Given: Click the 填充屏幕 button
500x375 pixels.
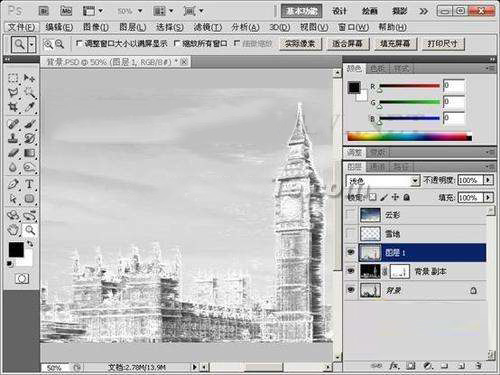Looking at the screenshot, I should (395, 44).
